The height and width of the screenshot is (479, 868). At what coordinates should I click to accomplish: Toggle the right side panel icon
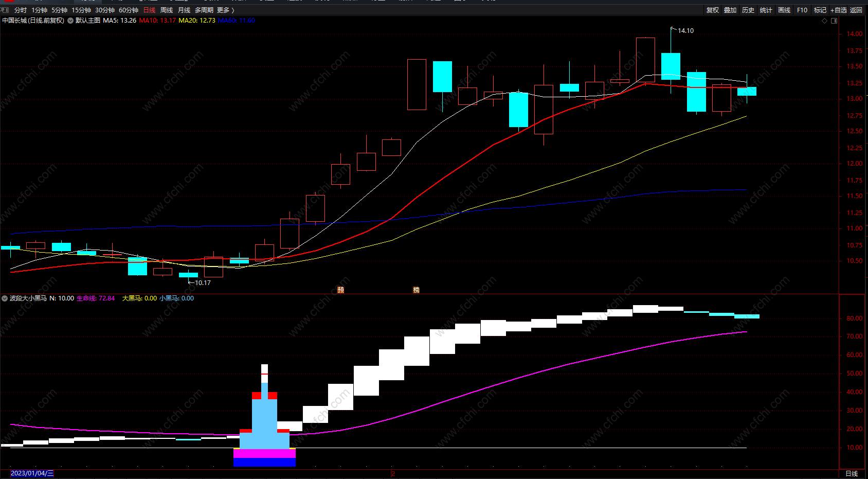click(x=834, y=21)
